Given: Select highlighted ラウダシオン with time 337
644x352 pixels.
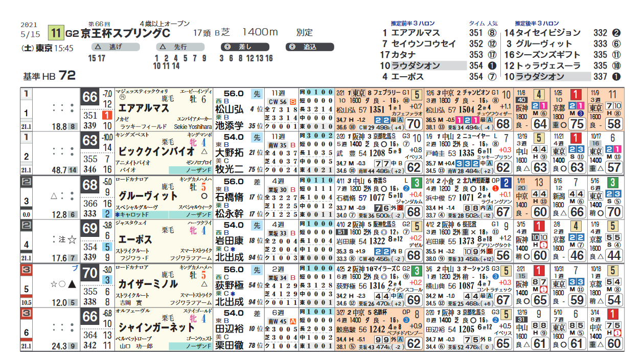Looking at the screenshot, I should coord(553,76).
